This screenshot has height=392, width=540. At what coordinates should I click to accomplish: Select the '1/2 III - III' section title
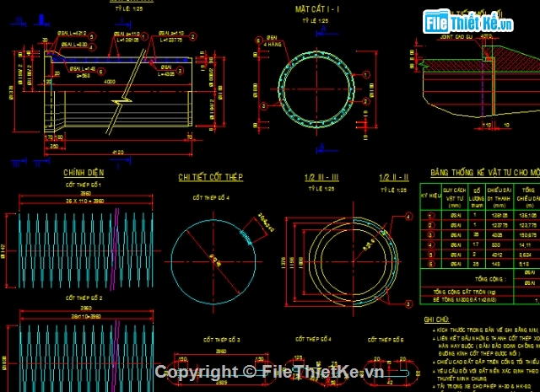[321, 178]
